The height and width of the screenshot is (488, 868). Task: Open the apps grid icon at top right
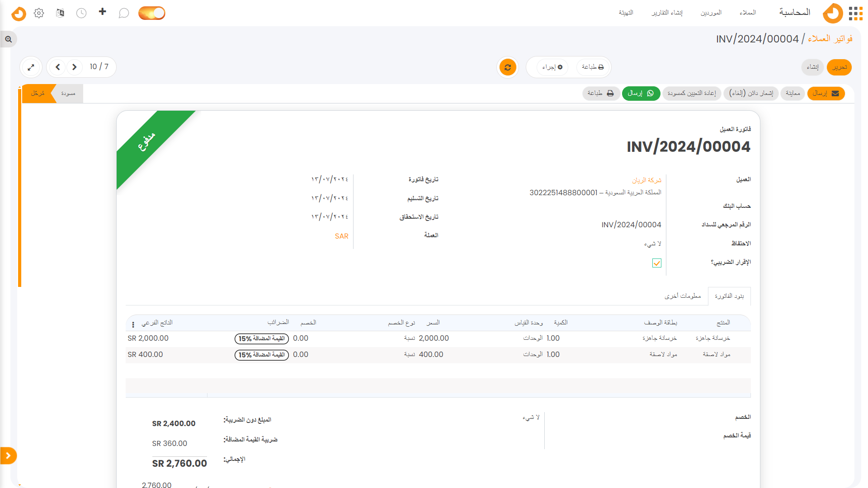(x=855, y=14)
